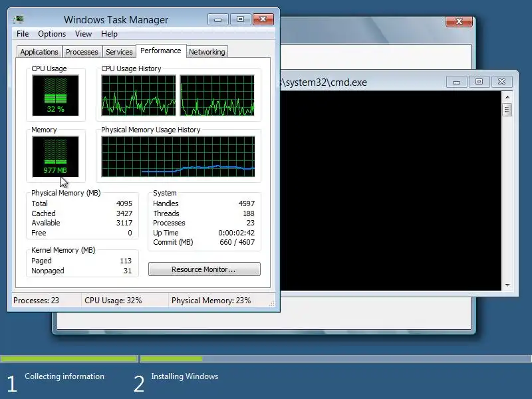532x399 pixels.
Task: Click the Task Manager title bar icon
Action: 19,19
